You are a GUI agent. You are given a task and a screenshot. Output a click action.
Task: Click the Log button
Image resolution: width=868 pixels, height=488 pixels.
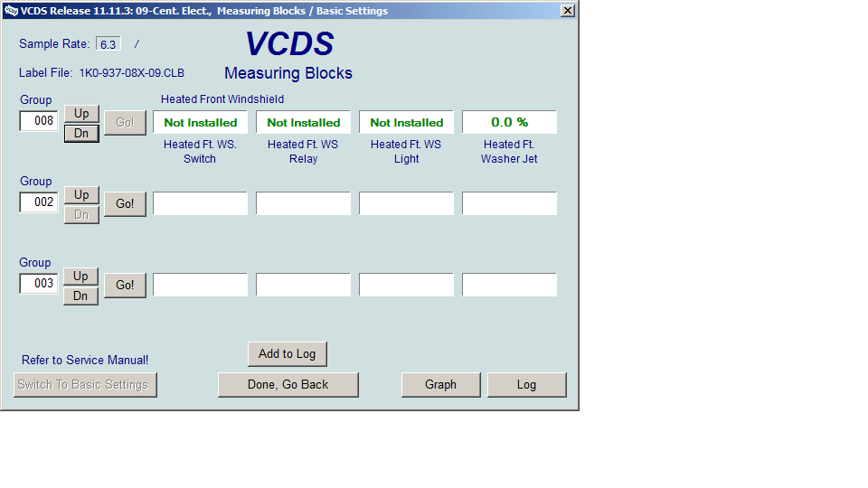pos(526,385)
